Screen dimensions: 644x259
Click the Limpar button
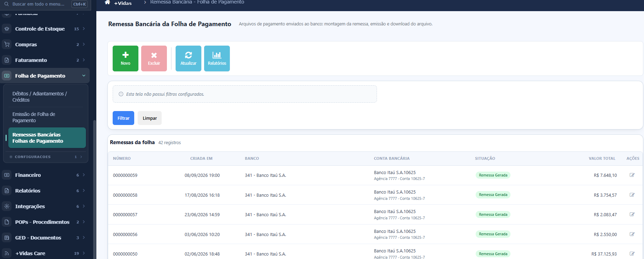[150, 118]
